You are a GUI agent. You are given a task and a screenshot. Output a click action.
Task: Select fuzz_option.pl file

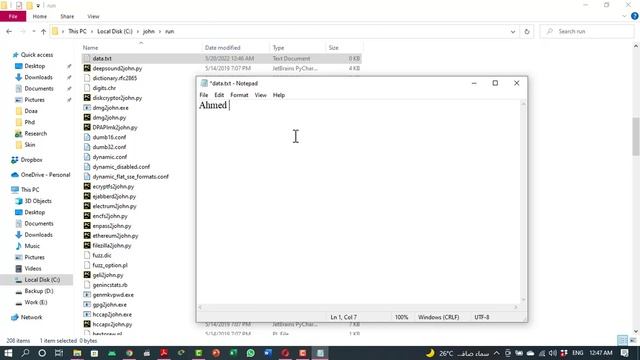pyautogui.click(x=110, y=265)
